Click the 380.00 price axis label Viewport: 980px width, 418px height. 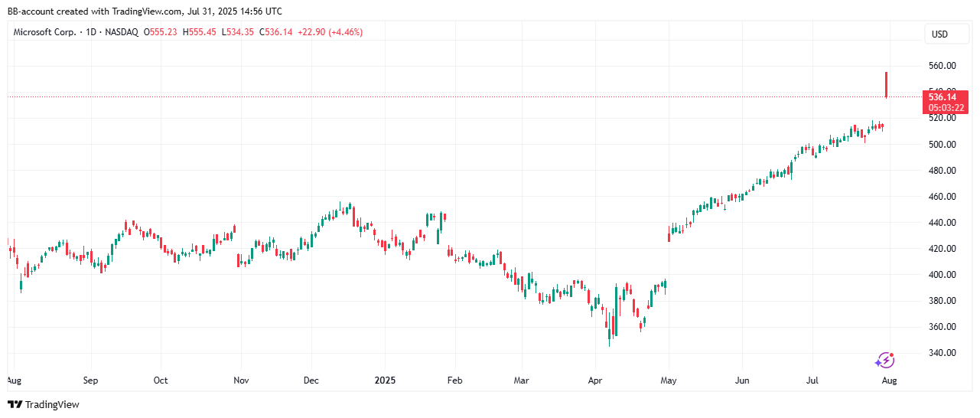(x=943, y=300)
